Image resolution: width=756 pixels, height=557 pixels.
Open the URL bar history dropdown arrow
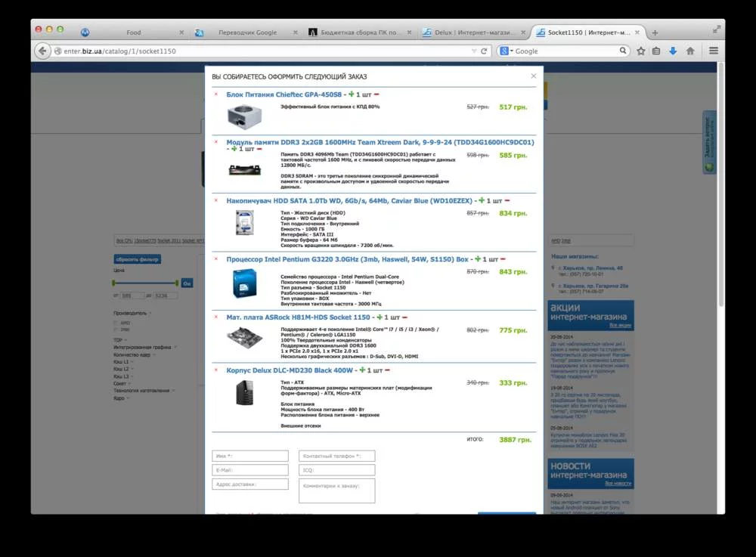(474, 51)
